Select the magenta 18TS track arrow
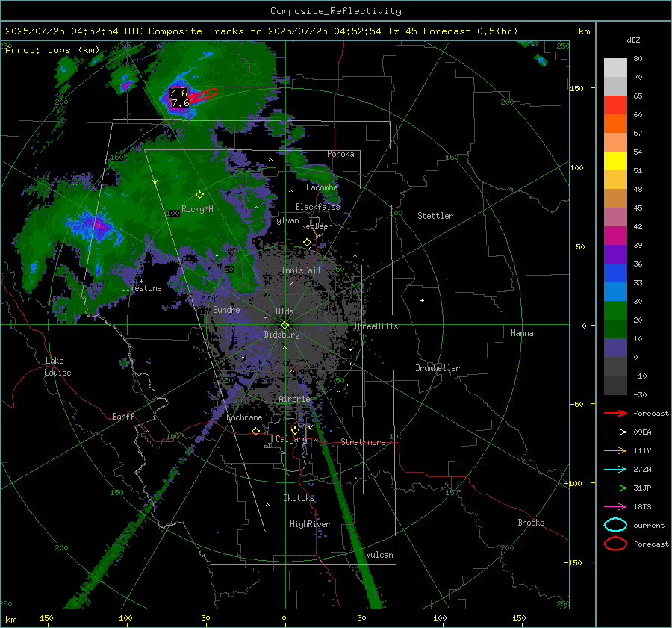 click(x=615, y=507)
